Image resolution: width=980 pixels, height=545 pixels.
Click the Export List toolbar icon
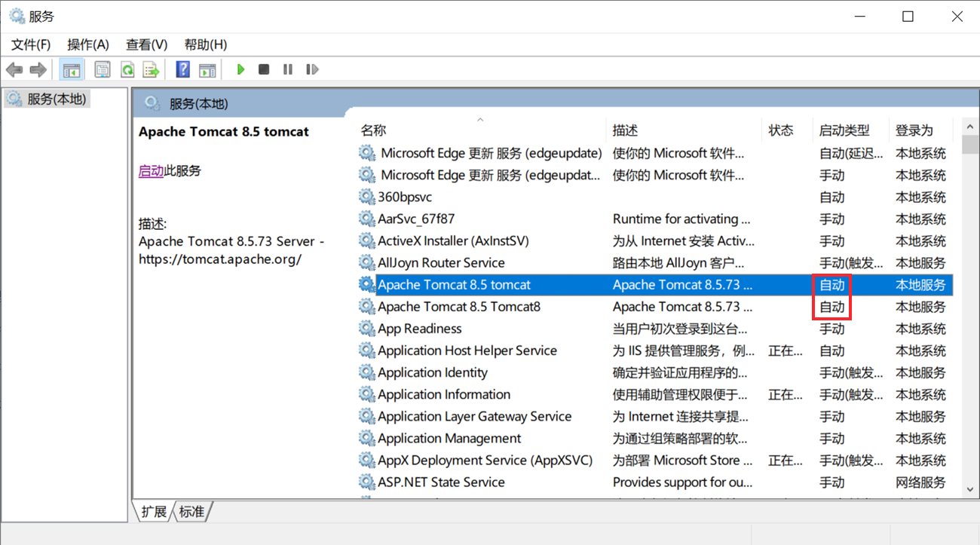click(152, 70)
